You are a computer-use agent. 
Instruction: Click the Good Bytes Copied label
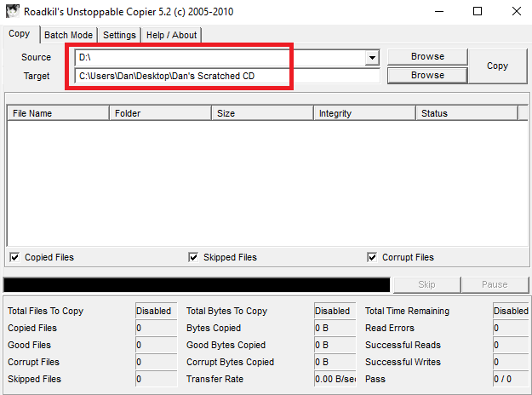226,345
